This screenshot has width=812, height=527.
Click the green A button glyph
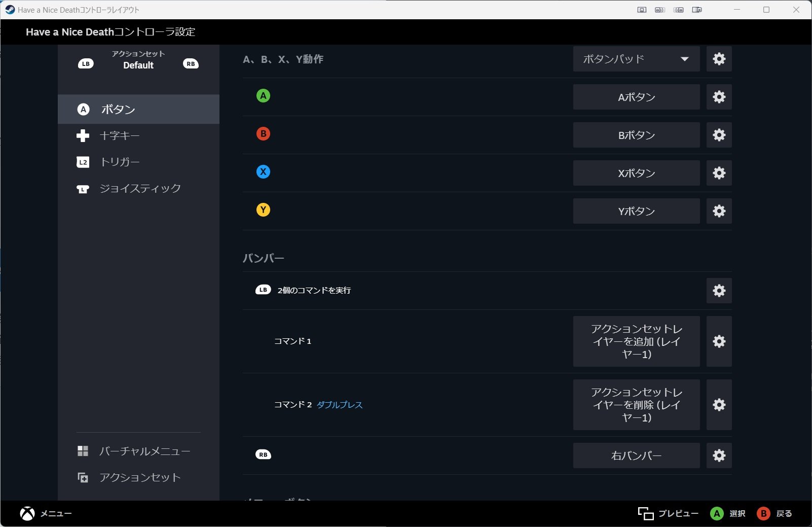point(263,96)
